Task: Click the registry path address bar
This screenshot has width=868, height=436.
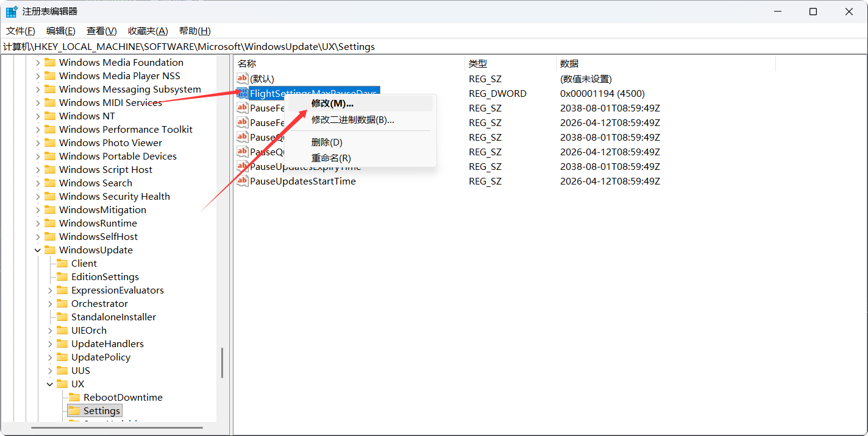Action: tap(427, 47)
